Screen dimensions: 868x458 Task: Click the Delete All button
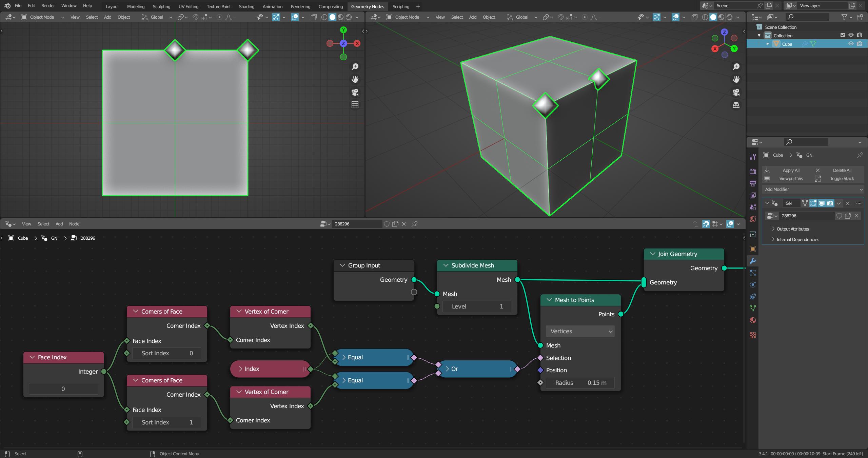842,170
